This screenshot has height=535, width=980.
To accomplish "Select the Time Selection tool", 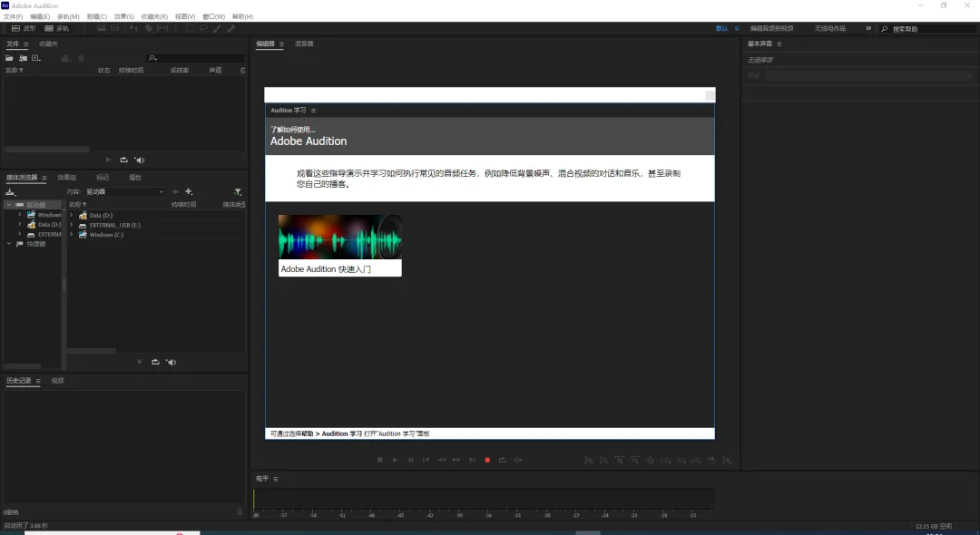I will coord(176,28).
